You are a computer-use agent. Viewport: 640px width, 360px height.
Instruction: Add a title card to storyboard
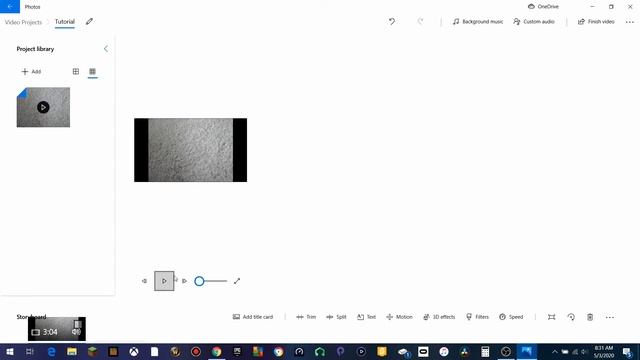[x=253, y=317]
